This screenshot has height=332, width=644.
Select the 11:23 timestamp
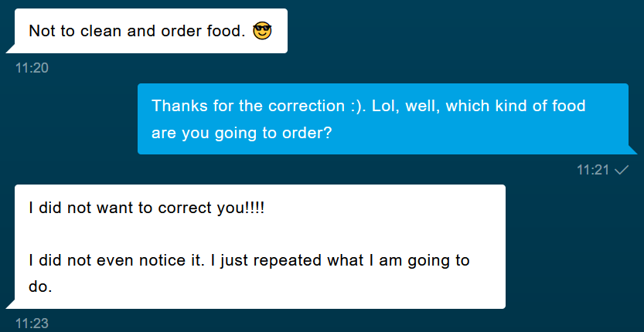point(32,324)
